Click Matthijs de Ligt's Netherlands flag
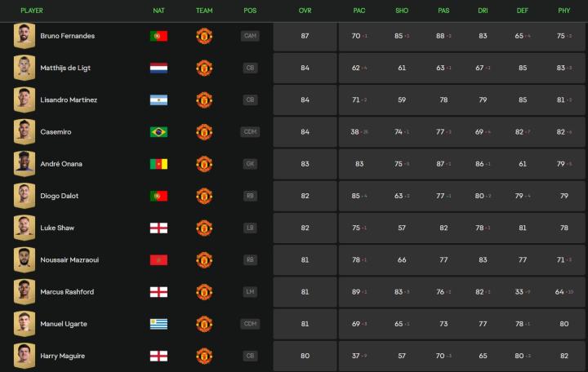The height and width of the screenshot is (372, 588). (x=158, y=68)
